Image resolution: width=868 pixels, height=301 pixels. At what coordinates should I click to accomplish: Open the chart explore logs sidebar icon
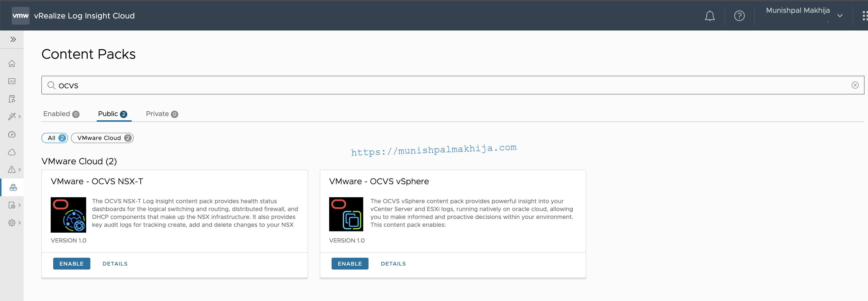click(12, 81)
